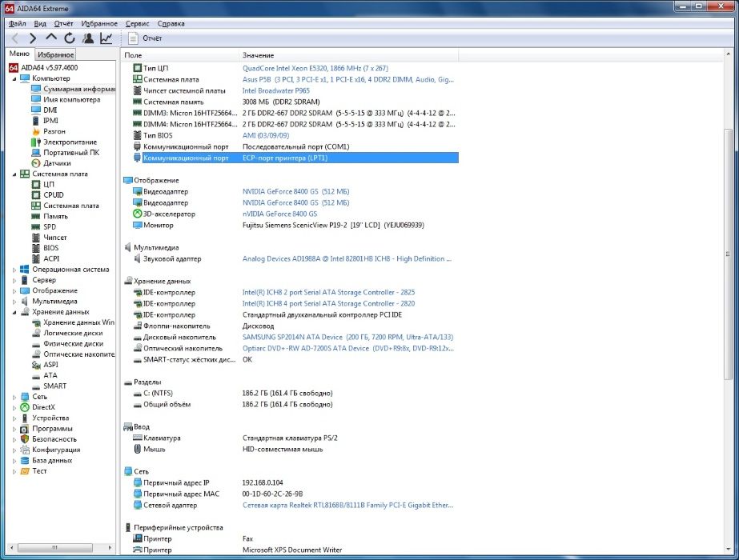The width and height of the screenshot is (739, 560).
Task: Open the Вид menu
Action: 40,23
